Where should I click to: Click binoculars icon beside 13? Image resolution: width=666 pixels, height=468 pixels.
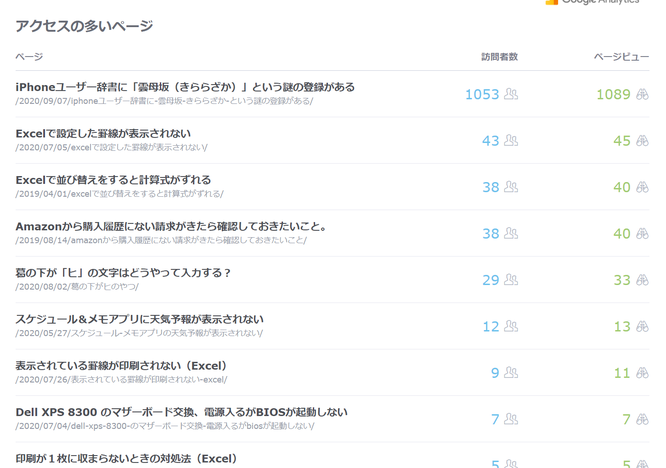[642, 326]
